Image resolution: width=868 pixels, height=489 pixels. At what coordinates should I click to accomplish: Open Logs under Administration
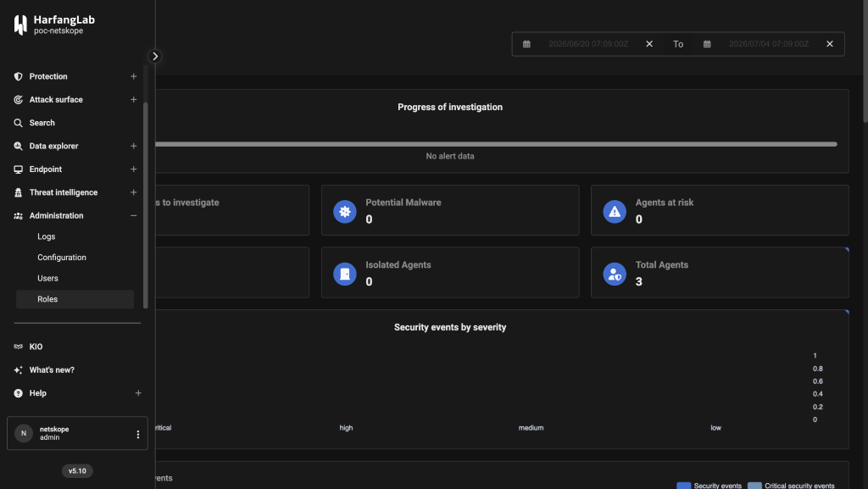[x=75, y=236]
